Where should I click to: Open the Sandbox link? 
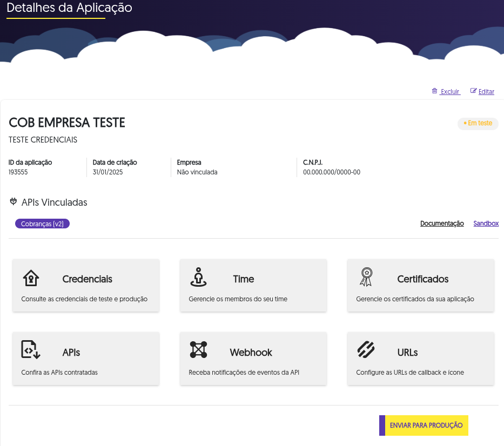click(x=486, y=224)
